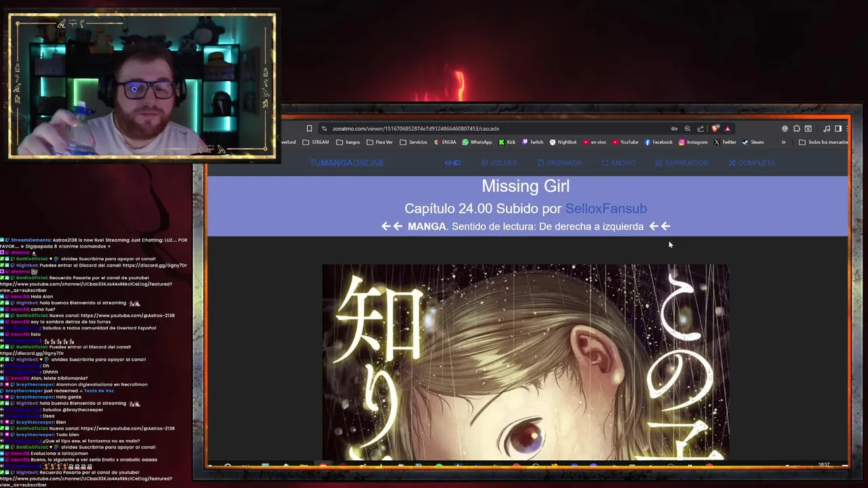Open the WhatsApp bookmark
This screenshot has width=868, height=488.
pyautogui.click(x=477, y=142)
